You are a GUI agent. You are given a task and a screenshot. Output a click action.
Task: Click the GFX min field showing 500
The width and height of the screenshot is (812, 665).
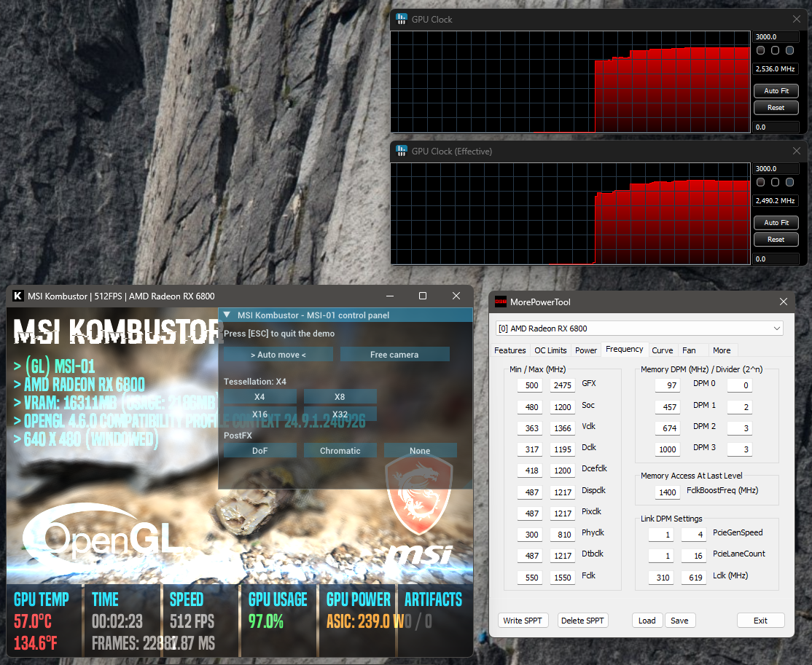point(531,385)
